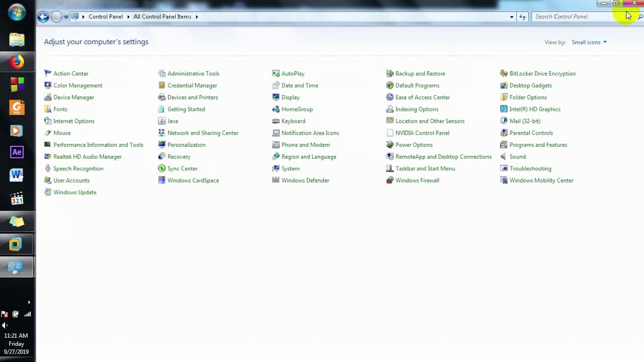
Task: Open the 'Region and Language' link
Action: pos(309,157)
